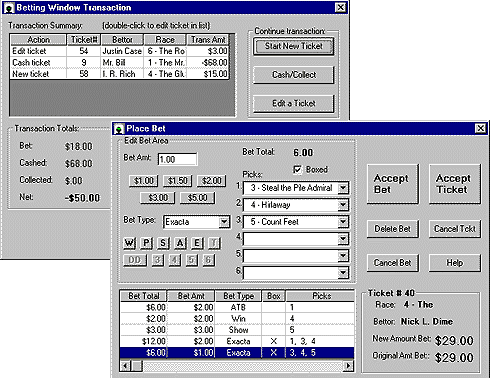Screen dimensions: 490x378
Task: Click the Delete Bet button
Action: [x=393, y=229]
